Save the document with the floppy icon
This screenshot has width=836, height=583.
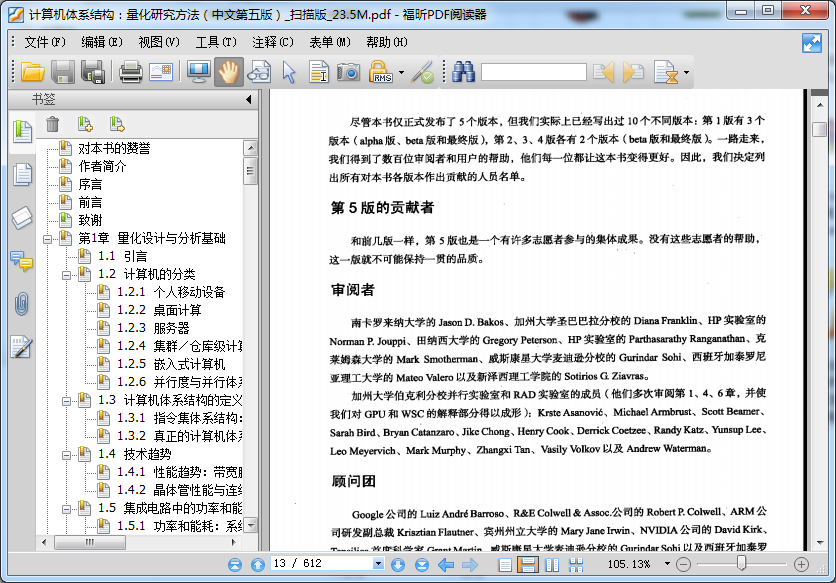(63, 71)
